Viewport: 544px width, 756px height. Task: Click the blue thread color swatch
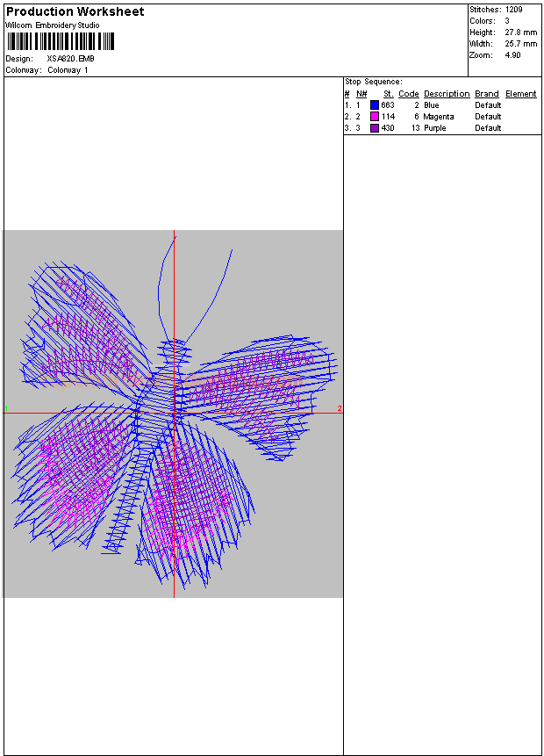[x=375, y=105]
